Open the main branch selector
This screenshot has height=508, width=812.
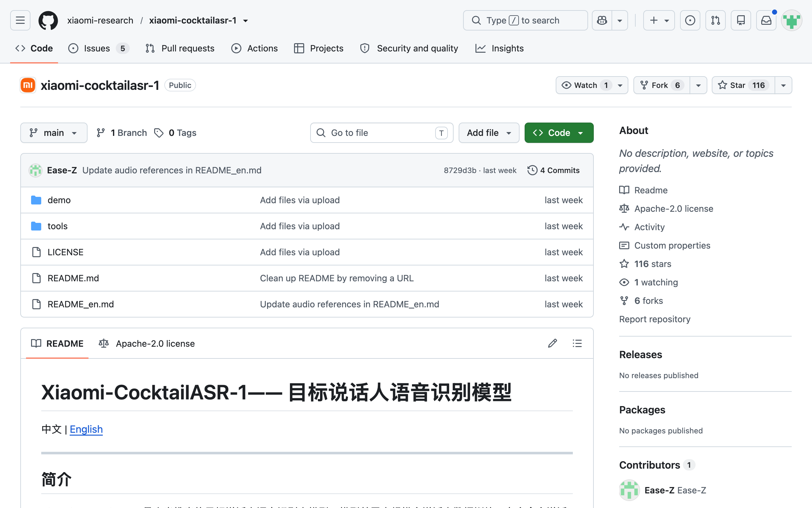click(54, 133)
